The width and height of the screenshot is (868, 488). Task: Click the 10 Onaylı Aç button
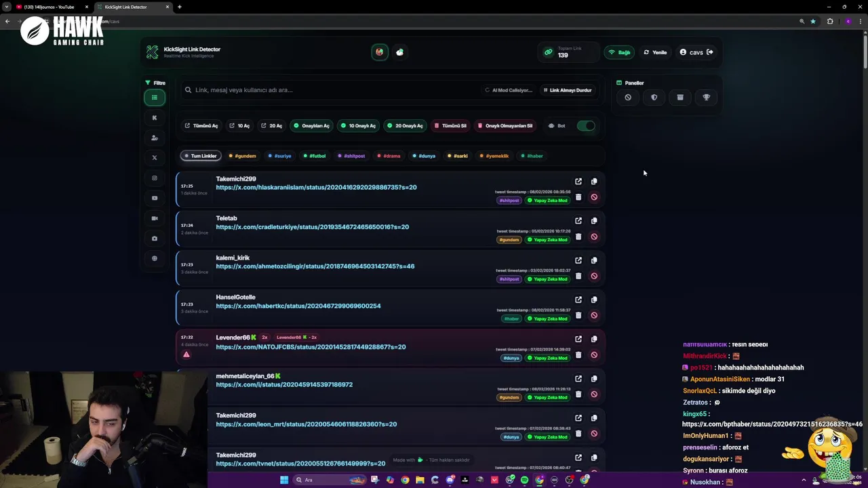tap(358, 125)
